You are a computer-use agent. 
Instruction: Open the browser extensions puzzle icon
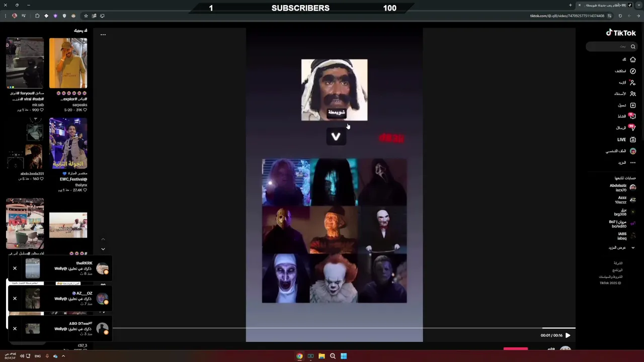click(x=37, y=16)
